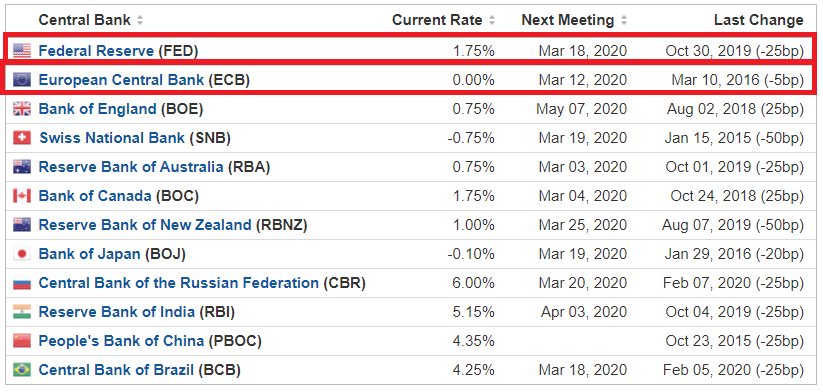Click the Japan flag icon
823x392 pixels.
point(22,254)
